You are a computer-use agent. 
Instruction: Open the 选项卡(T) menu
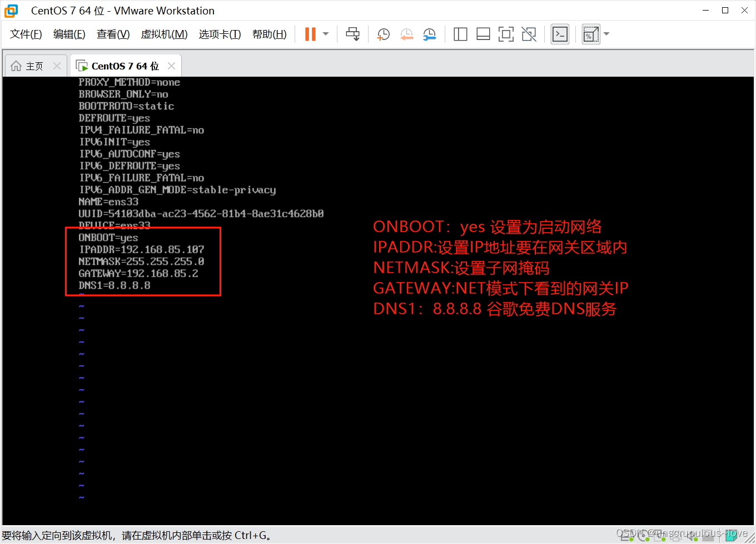click(220, 34)
